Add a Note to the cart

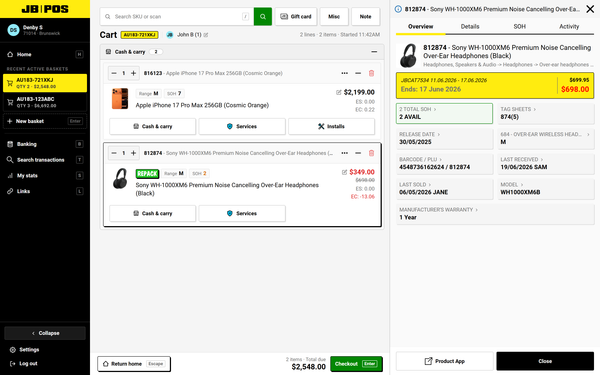coord(365,16)
